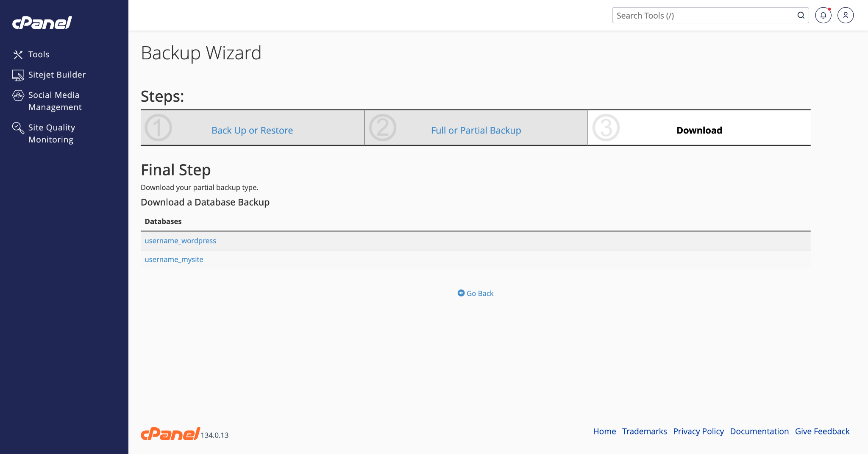Viewport: 868px width, 454px height.
Task: Click the Site Quality Monitoring magnifier icon
Action: pos(18,128)
